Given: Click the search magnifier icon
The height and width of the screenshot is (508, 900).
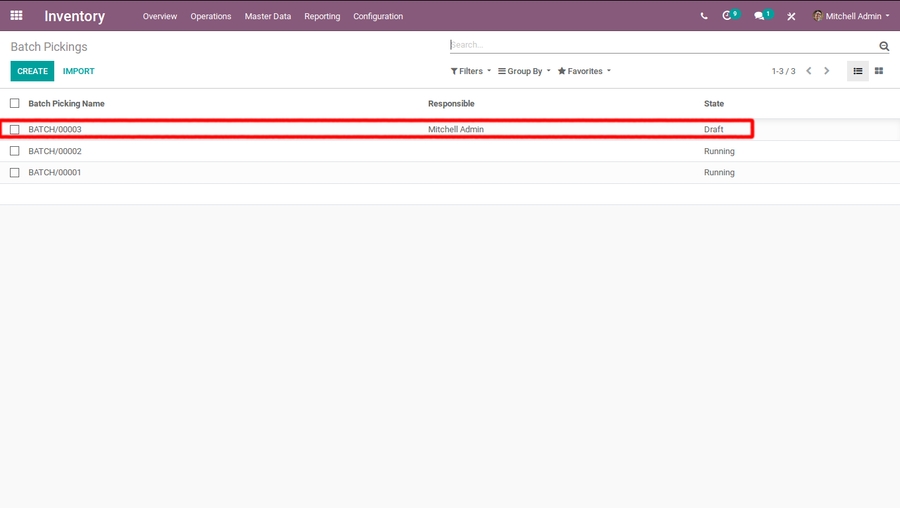Looking at the screenshot, I should pos(884,46).
